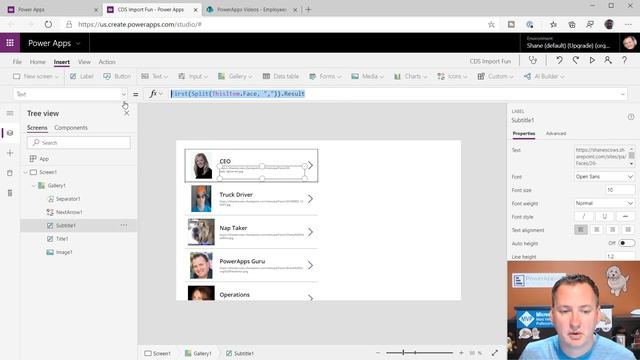
Task: Set text alignment to justify
Action: point(628,230)
